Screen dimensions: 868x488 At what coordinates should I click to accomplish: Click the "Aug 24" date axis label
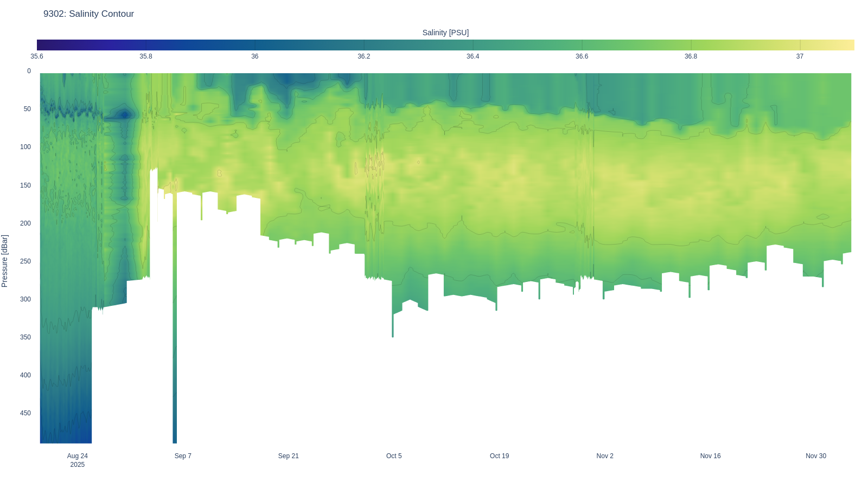(x=78, y=456)
